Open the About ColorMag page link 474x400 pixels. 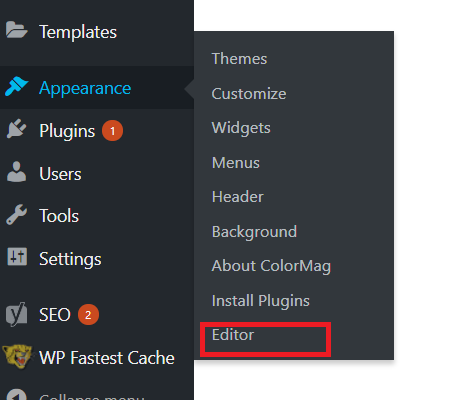pyautogui.click(x=271, y=266)
